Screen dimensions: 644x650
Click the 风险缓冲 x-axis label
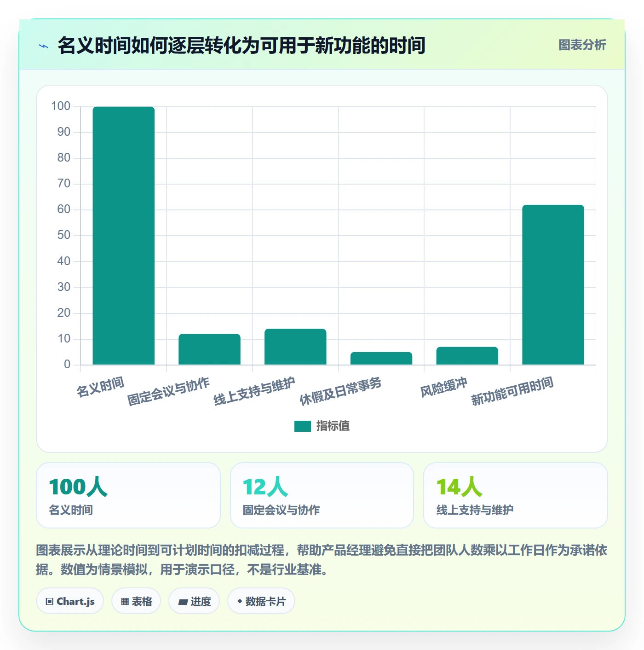(444, 387)
